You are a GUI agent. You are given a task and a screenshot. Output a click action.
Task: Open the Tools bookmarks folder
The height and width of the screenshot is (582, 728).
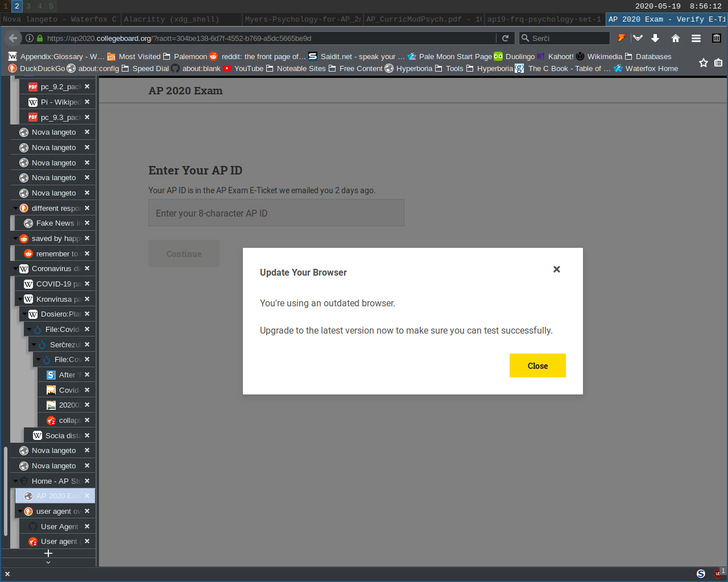coord(448,68)
